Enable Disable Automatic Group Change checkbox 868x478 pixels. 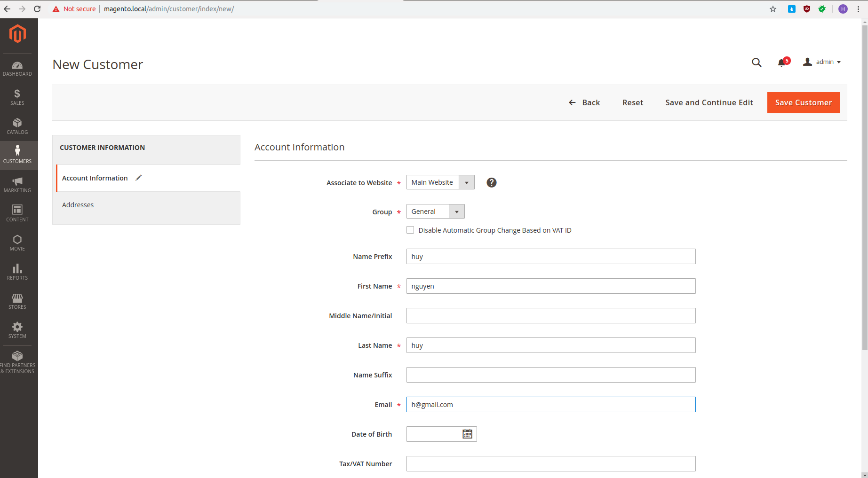pos(410,230)
